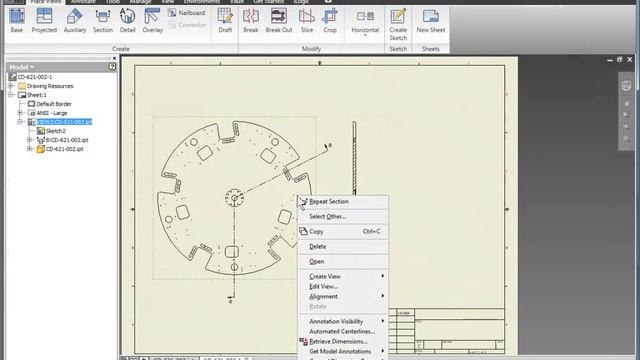Click the New Sheet button
Image resolution: width=640 pixels, height=360 pixels.
pos(431,20)
